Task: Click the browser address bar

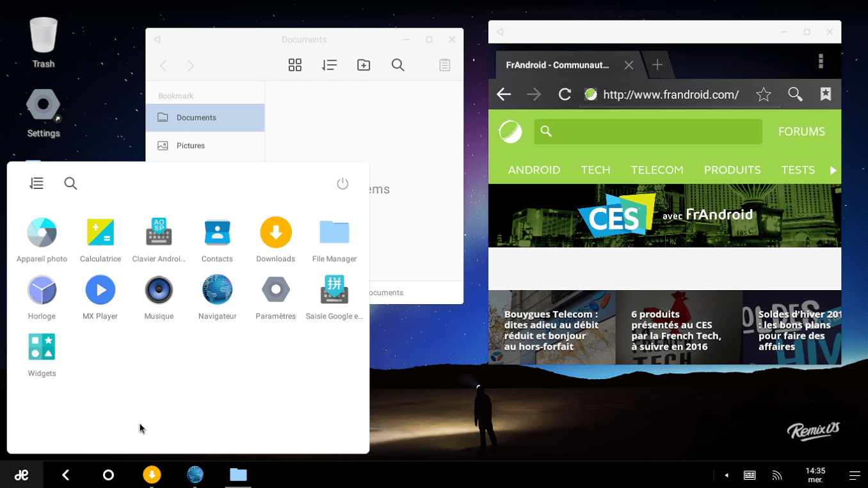Action: pyautogui.click(x=679, y=94)
